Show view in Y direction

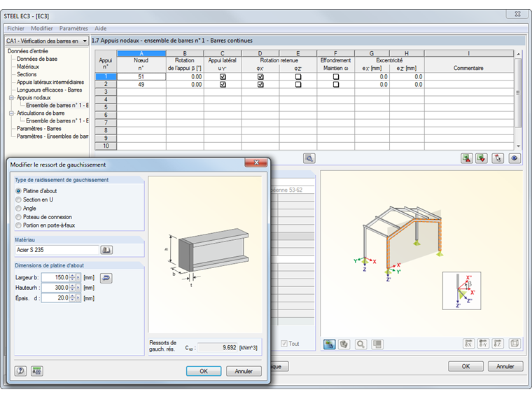point(483,344)
